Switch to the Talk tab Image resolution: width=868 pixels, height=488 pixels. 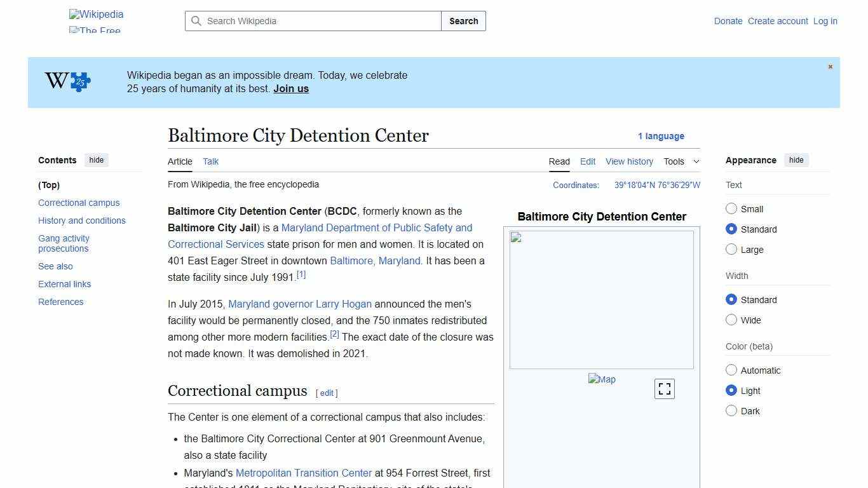[x=210, y=161]
